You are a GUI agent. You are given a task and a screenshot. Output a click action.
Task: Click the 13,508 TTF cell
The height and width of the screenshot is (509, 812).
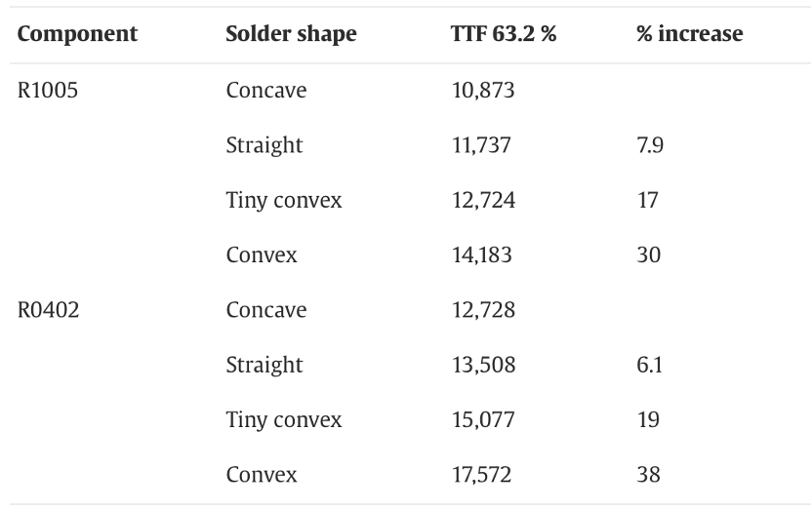[482, 365]
